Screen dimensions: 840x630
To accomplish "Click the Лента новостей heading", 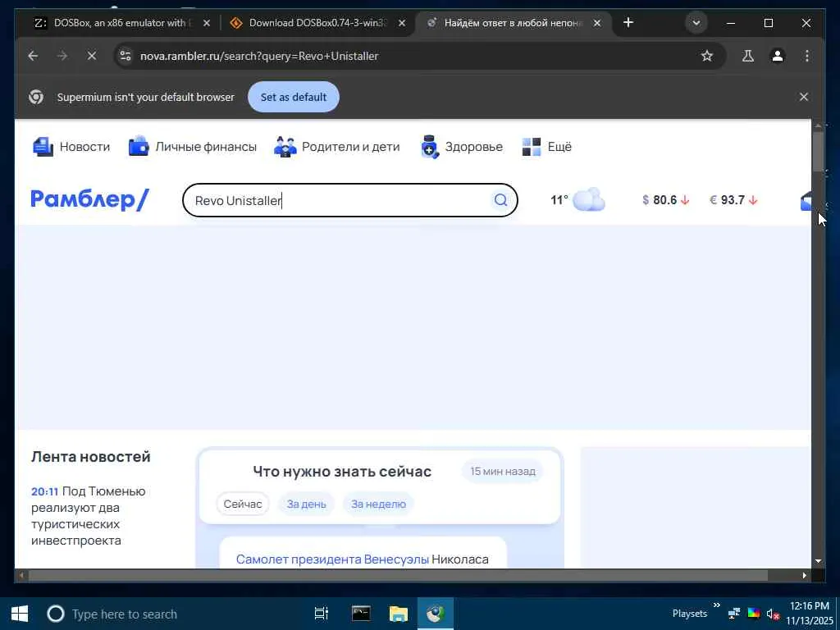I will [90, 457].
